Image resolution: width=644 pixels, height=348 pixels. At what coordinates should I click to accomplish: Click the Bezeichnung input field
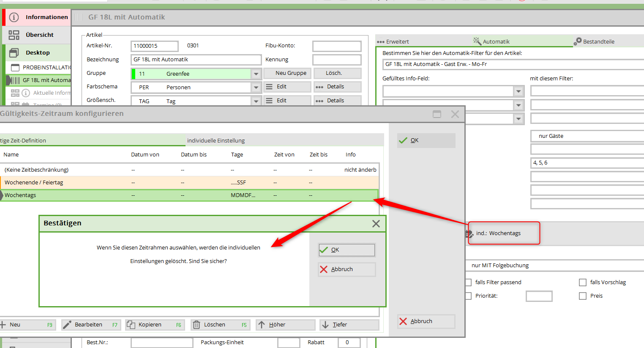pyautogui.click(x=196, y=60)
